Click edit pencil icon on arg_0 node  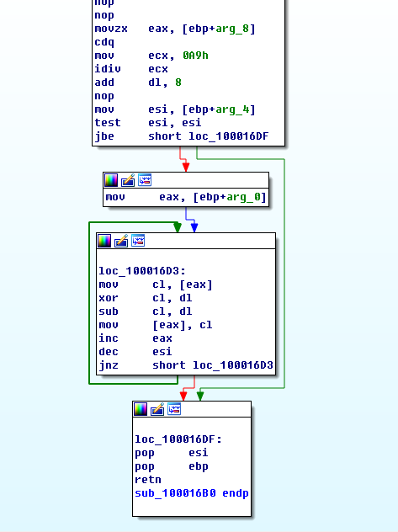tap(128, 180)
